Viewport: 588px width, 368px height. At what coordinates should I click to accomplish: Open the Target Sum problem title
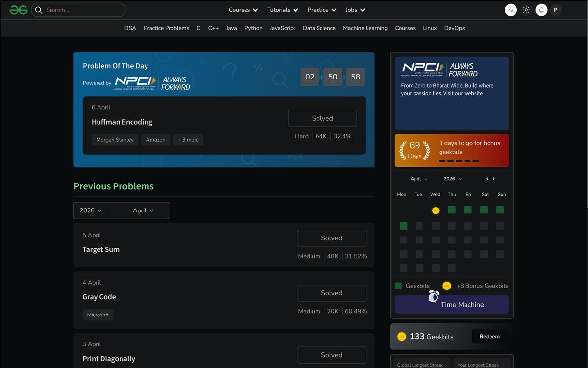click(101, 249)
